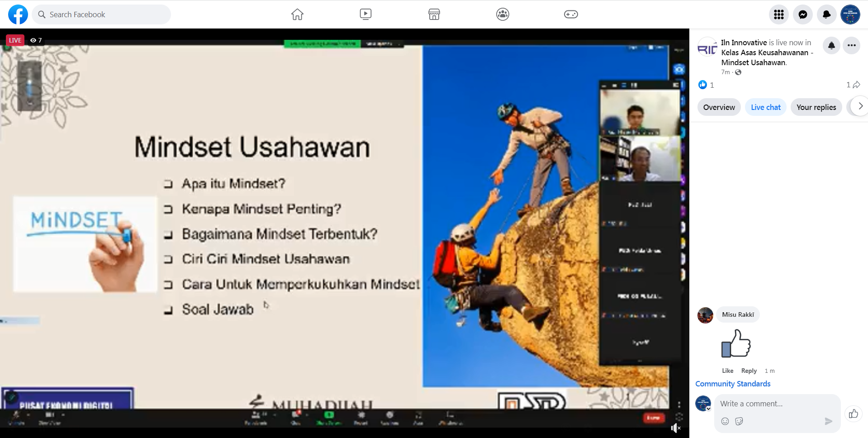Image resolution: width=868 pixels, height=438 pixels.
Task: Send the comment with arrow icon
Action: (x=828, y=421)
